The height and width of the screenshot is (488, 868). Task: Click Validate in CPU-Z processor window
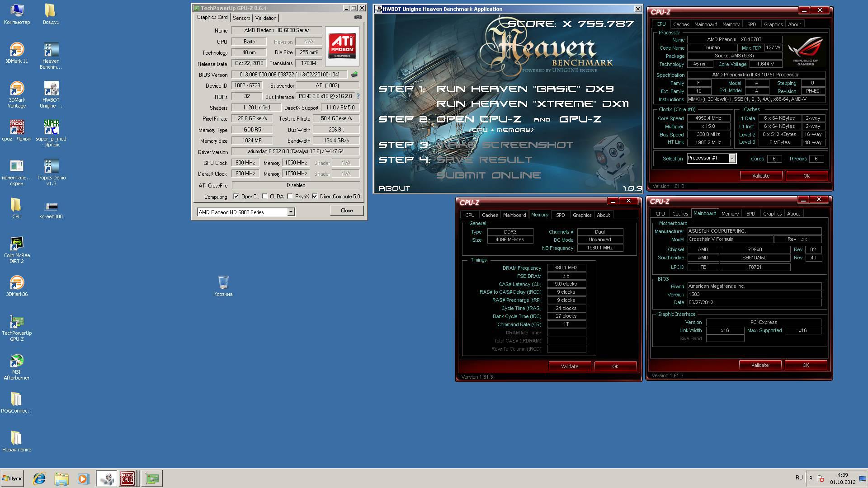[x=761, y=176]
